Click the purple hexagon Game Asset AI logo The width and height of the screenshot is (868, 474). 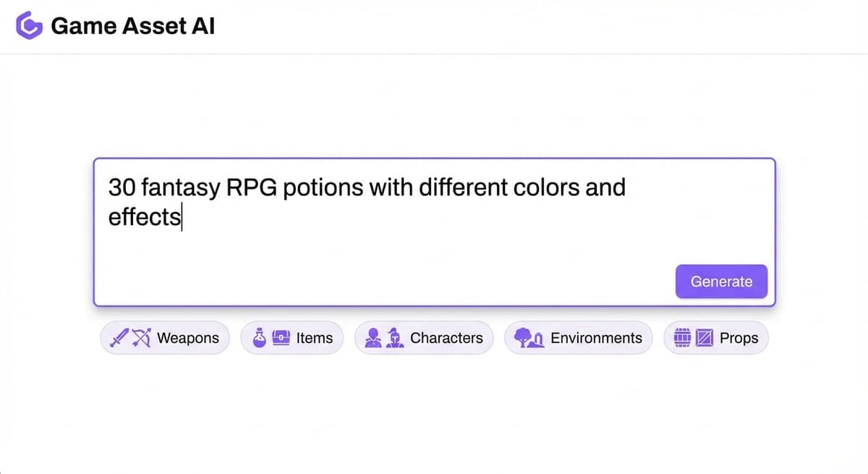[x=29, y=25]
